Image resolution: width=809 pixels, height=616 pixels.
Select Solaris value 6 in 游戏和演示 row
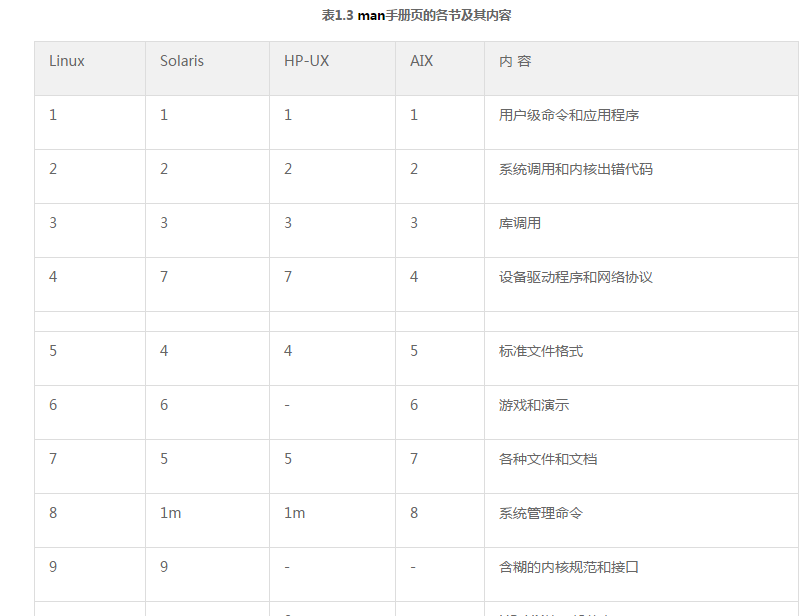coord(164,405)
